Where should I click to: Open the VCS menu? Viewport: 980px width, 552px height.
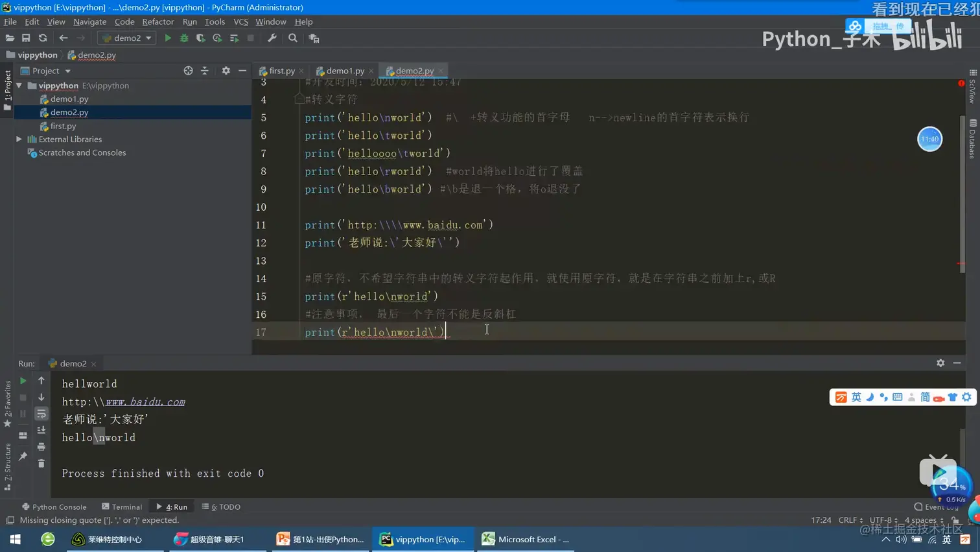tap(240, 22)
